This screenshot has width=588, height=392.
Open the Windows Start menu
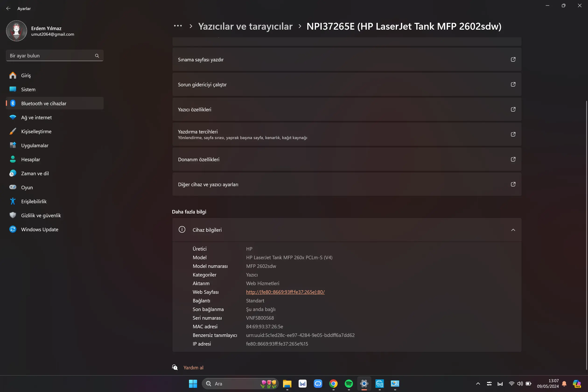tap(193, 384)
